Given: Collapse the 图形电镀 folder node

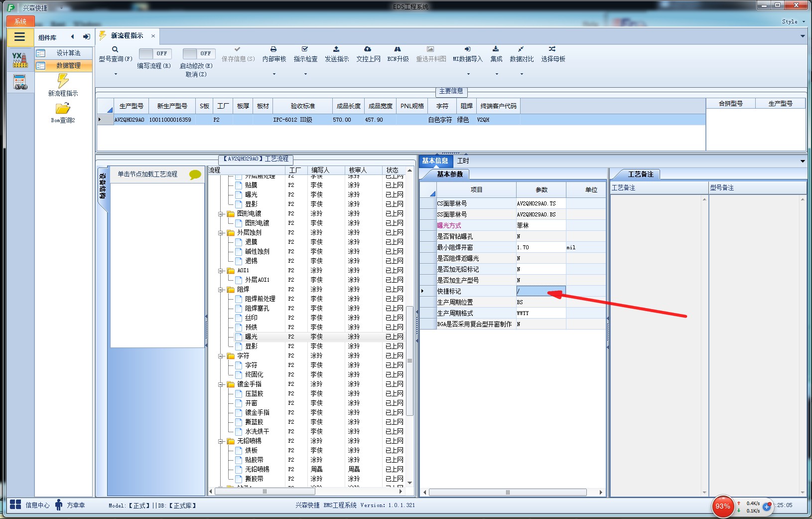Looking at the screenshot, I should [x=221, y=214].
